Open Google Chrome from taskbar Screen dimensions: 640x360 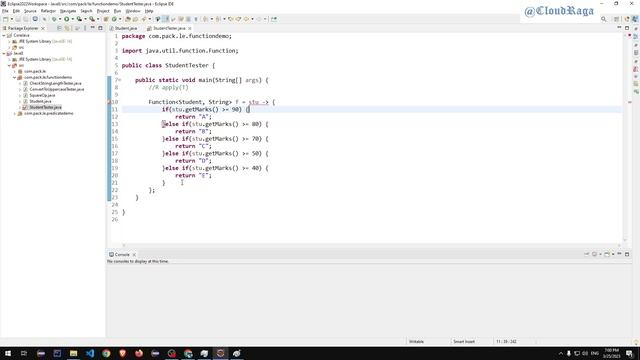[106, 353]
